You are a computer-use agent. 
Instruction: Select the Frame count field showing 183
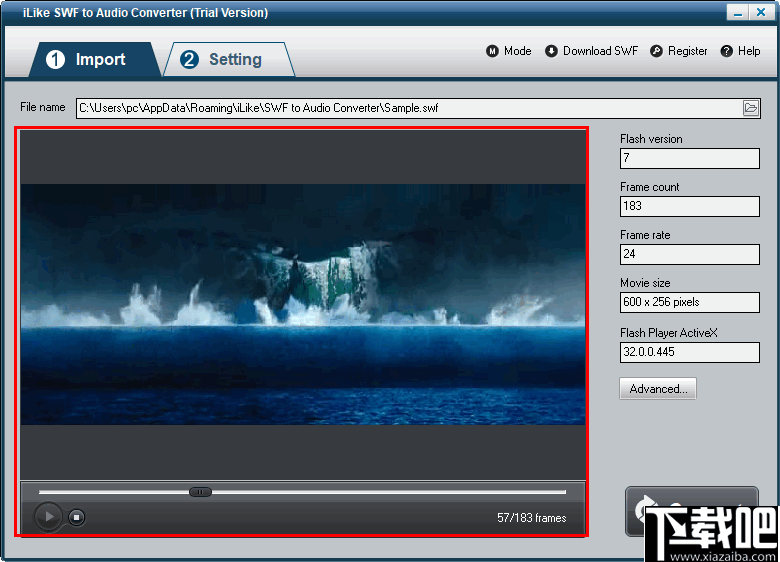point(689,206)
